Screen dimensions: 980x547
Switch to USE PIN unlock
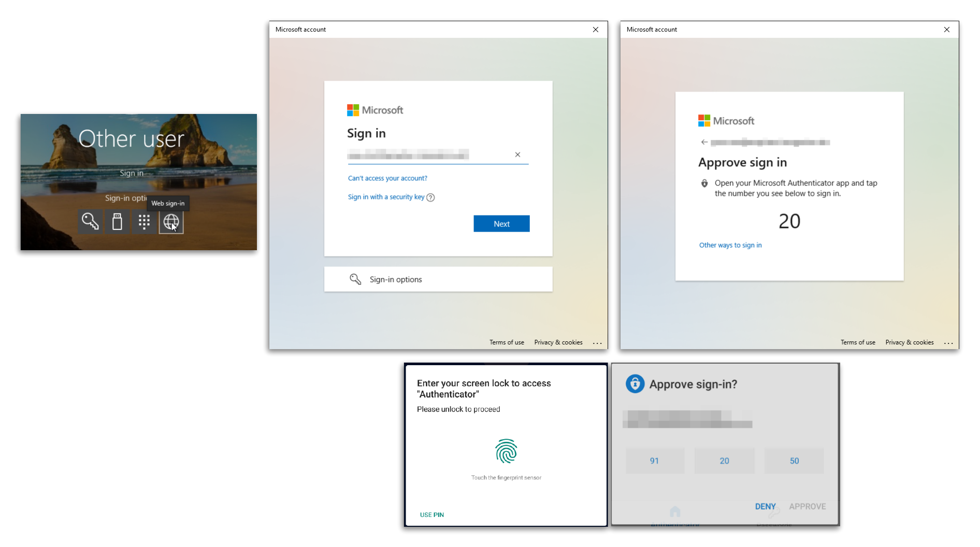pos(432,514)
